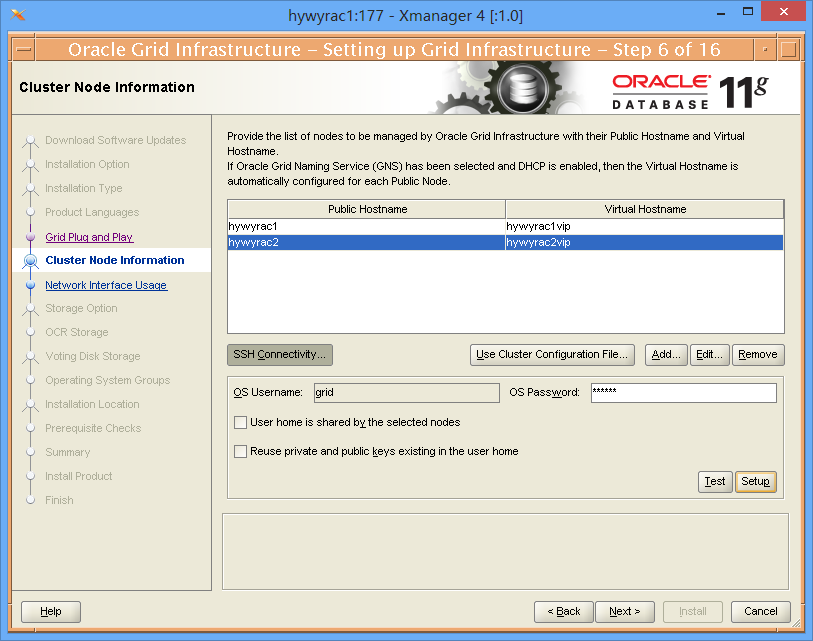Viewport: 813px width, 641px height.
Task: Click the Summary step
Action: pyautogui.click(x=67, y=452)
